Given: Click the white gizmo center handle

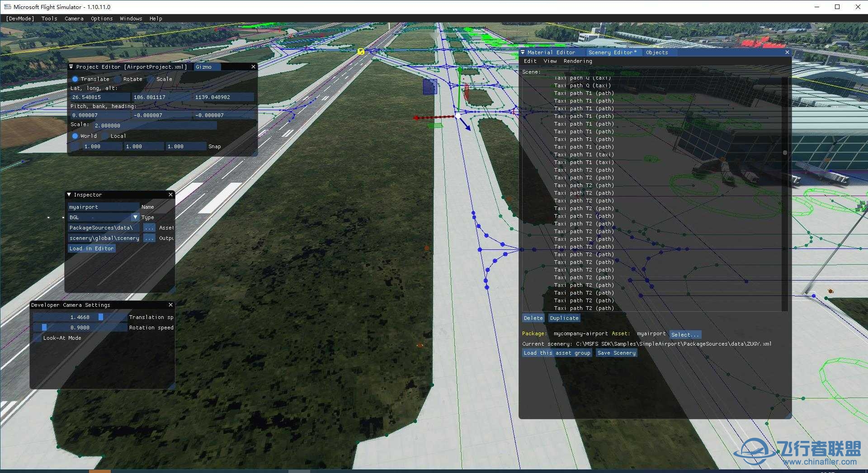Looking at the screenshot, I should tap(458, 116).
